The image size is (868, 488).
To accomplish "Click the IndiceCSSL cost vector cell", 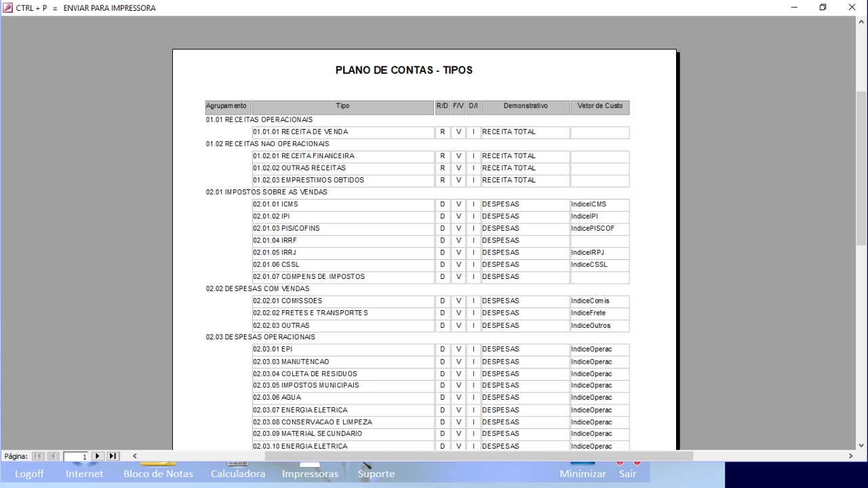I will (x=600, y=265).
